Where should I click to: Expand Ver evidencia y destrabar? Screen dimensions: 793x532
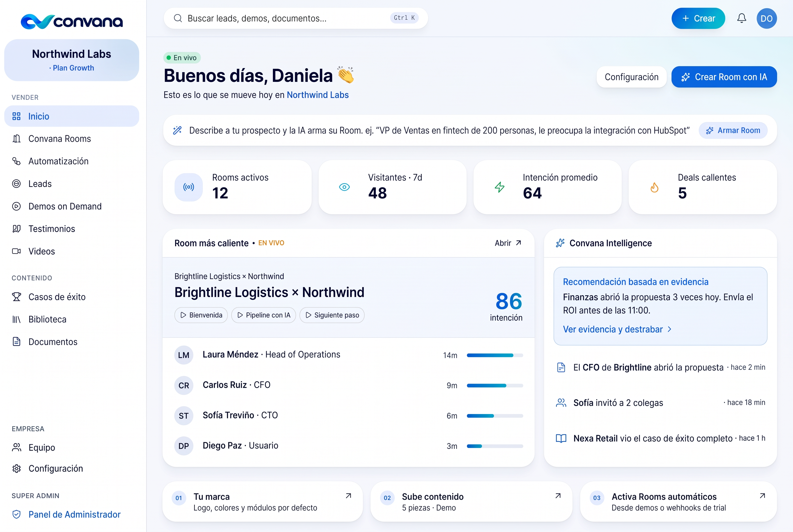(x=617, y=329)
